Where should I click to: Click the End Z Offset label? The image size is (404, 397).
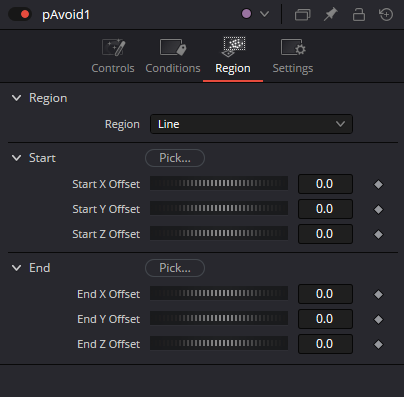pos(109,344)
